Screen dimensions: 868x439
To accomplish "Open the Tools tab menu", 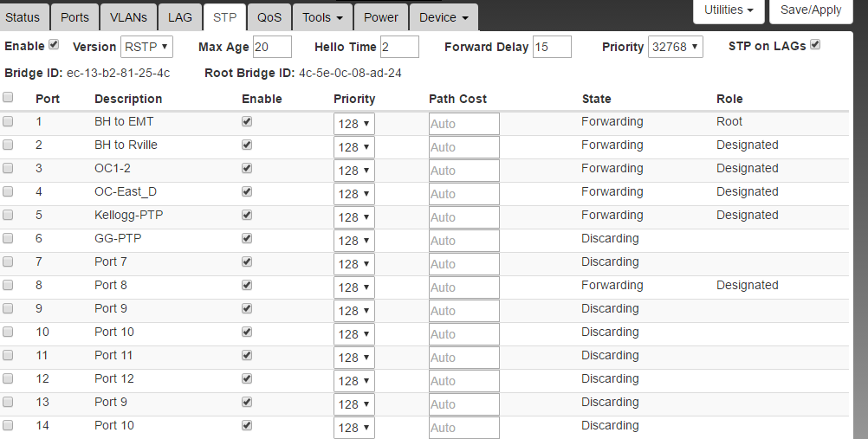I will click(322, 17).
